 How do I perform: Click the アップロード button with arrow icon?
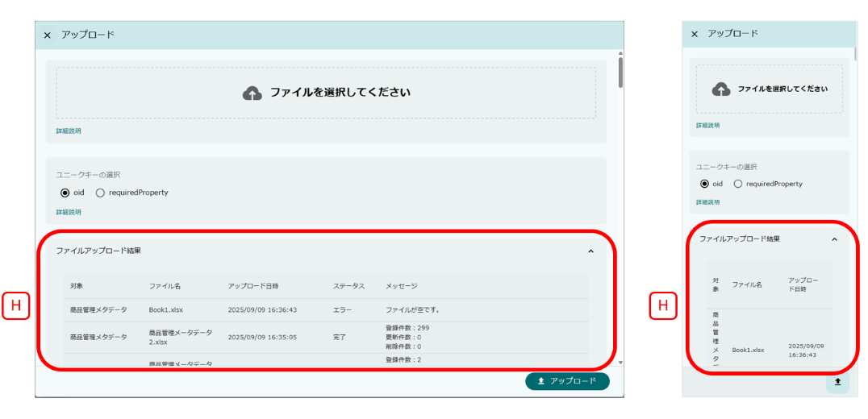[x=567, y=381]
